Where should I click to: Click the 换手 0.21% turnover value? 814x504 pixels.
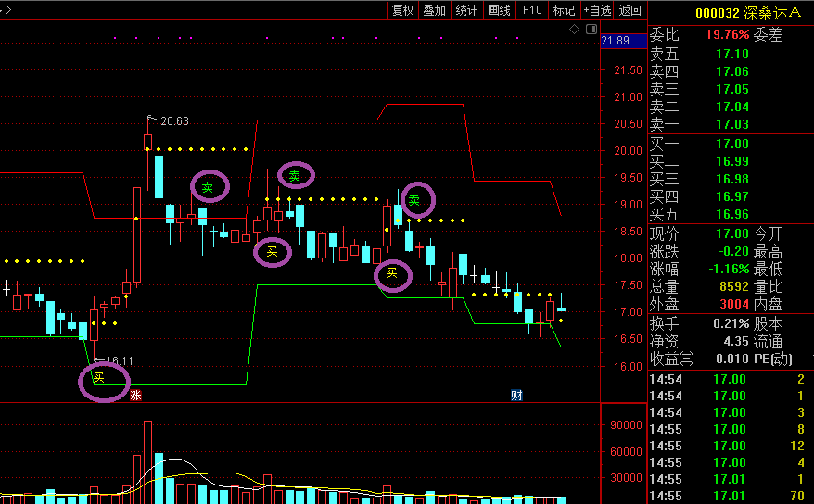pyautogui.click(x=731, y=323)
